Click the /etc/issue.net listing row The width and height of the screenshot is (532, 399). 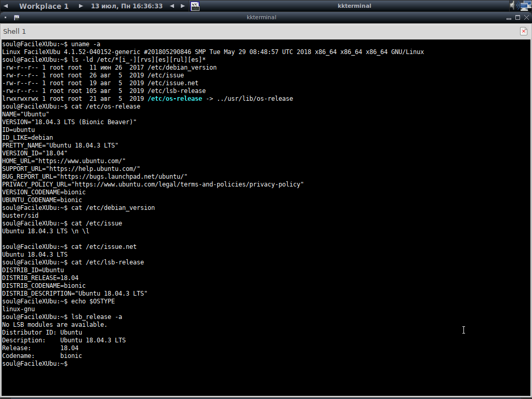click(x=100, y=83)
